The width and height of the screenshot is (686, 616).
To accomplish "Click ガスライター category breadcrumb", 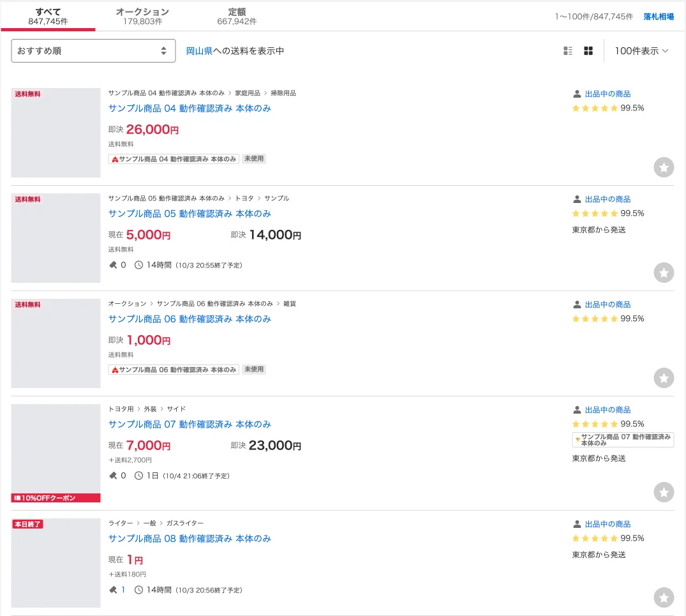I will (x=184, y=523).
